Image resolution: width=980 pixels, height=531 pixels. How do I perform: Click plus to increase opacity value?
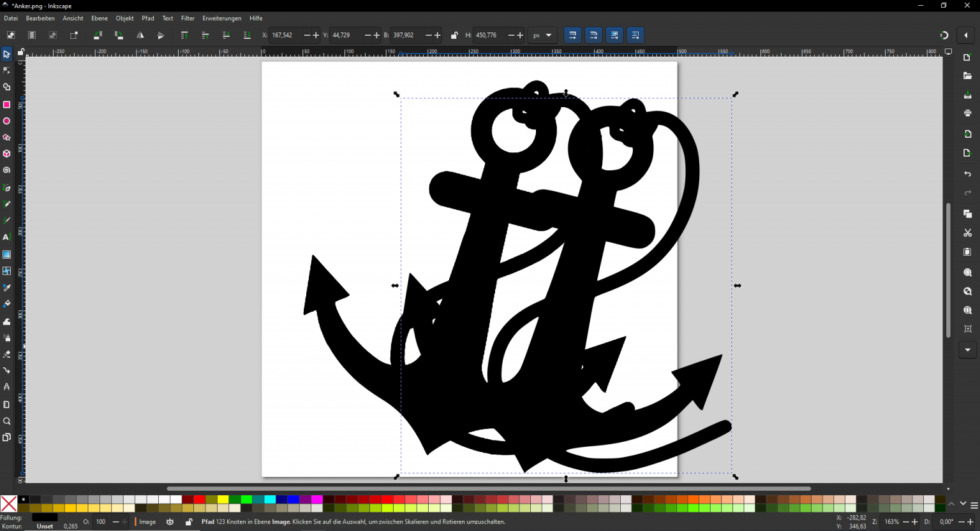(125, 521)
